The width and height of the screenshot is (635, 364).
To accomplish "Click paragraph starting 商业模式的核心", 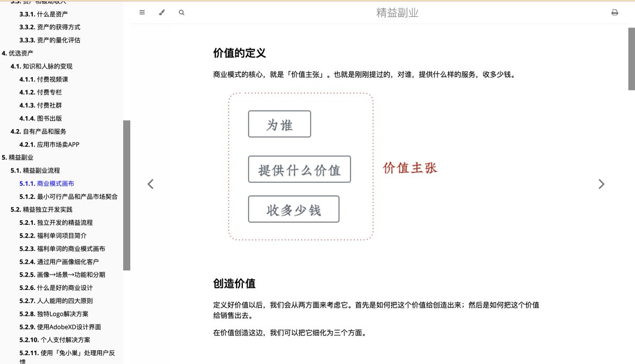I will pyautogui.click(x=364, y=75).
